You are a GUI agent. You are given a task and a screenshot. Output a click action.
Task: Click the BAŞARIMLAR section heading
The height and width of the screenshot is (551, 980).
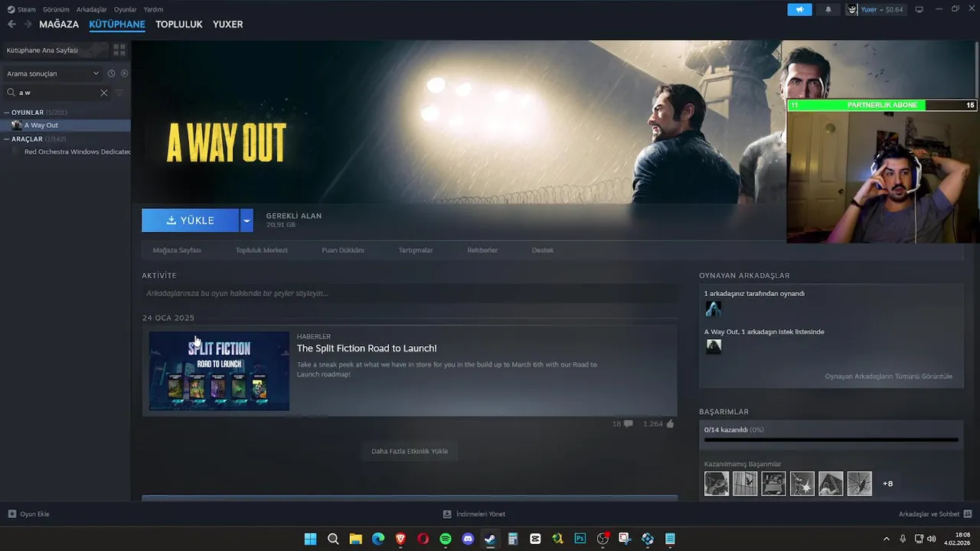click(724, 412)
